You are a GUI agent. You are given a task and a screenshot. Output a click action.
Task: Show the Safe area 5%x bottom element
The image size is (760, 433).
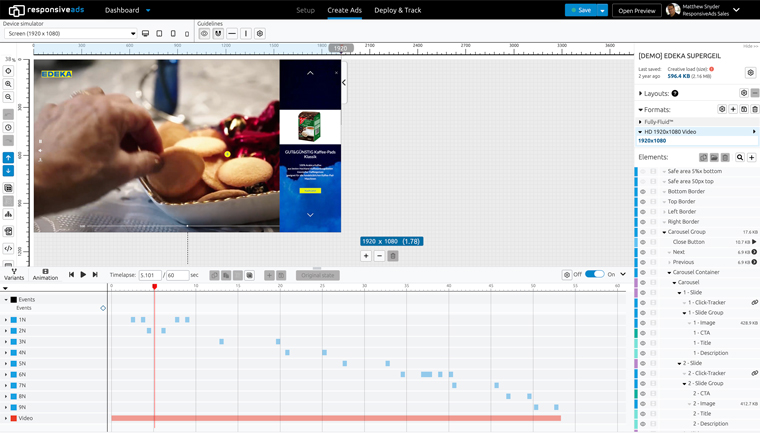[643, 171]
